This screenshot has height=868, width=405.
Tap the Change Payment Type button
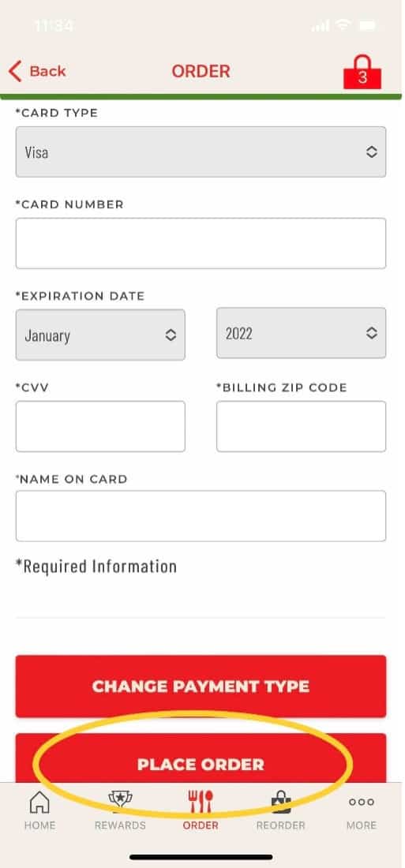click(x=201, y=687)
